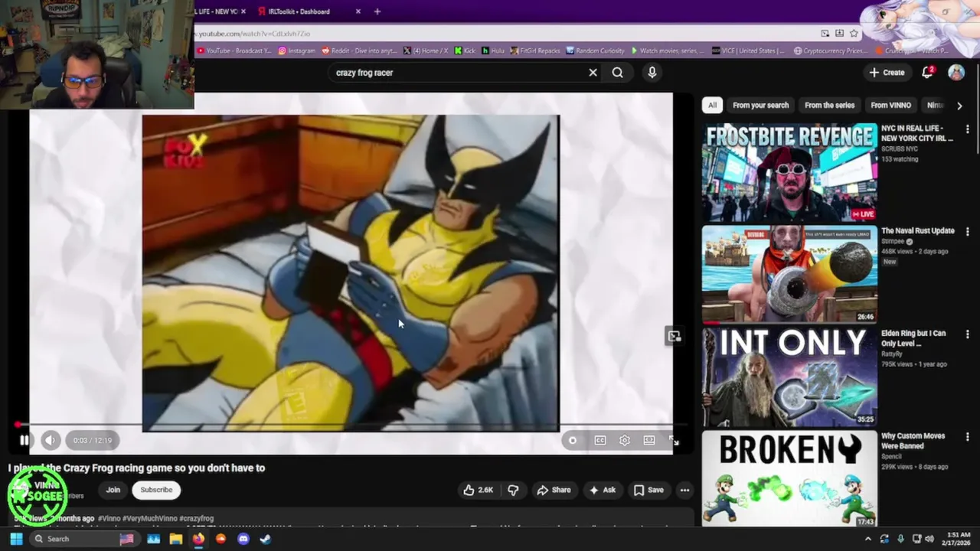Image resolution: width=980 pixels, height=551 pixels.
Task: Like the video (2.6K)
Action: (x=478, y=490)
